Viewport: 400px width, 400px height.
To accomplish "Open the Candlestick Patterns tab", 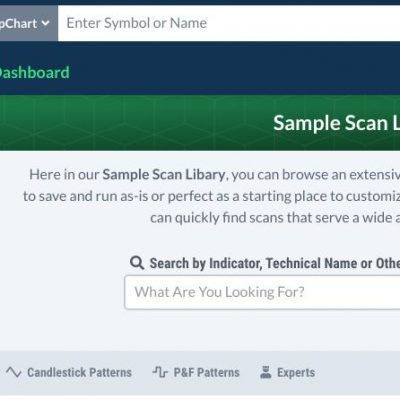I will click(x=69, y=372).
